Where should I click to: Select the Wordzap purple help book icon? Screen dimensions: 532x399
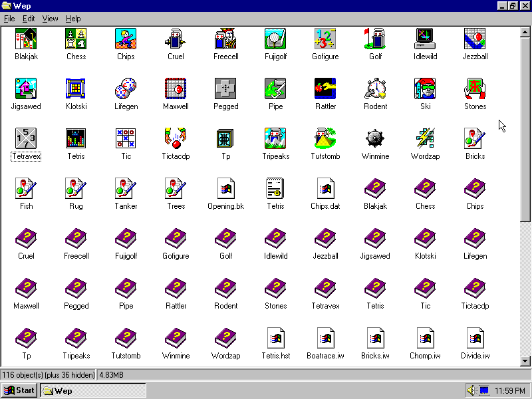click(225, 338)
